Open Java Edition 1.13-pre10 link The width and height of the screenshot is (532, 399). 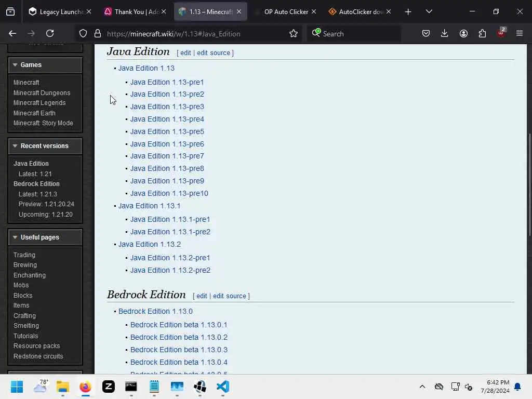pos(169,193)
